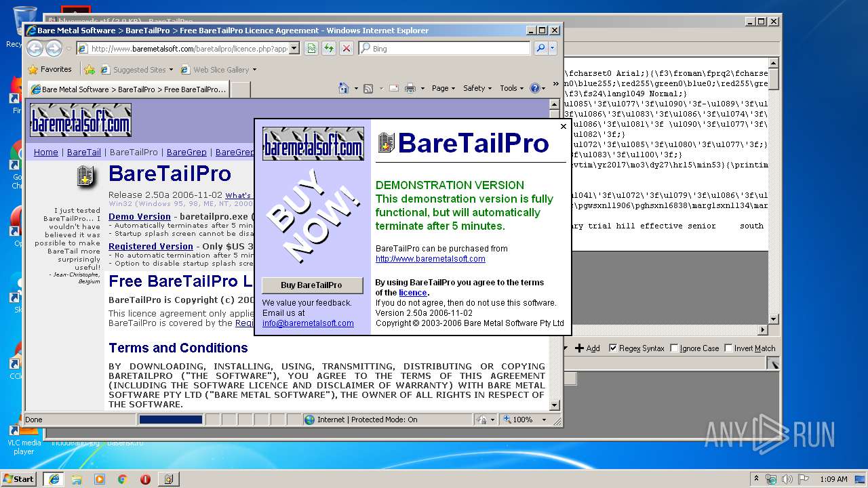Screen dimensions: 868x488
Task: Click the RSS feeds icon
Action: pos(368,88)
